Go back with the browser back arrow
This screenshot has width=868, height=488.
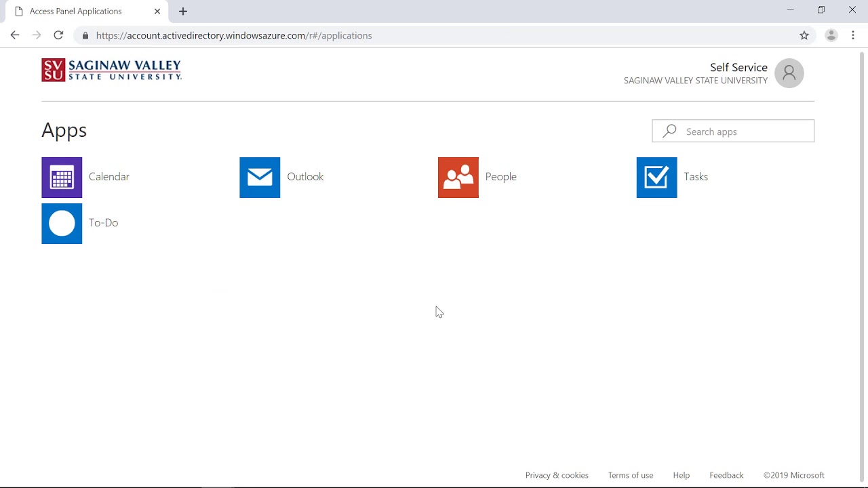tap(15, 35)
